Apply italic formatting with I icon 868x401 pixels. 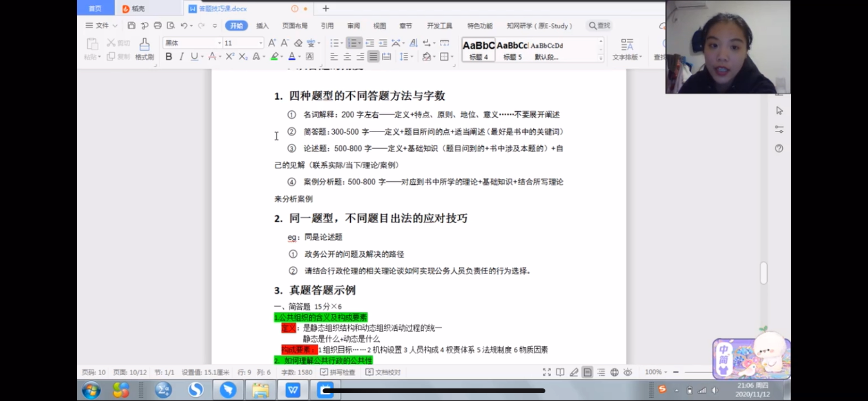(181, 57)
